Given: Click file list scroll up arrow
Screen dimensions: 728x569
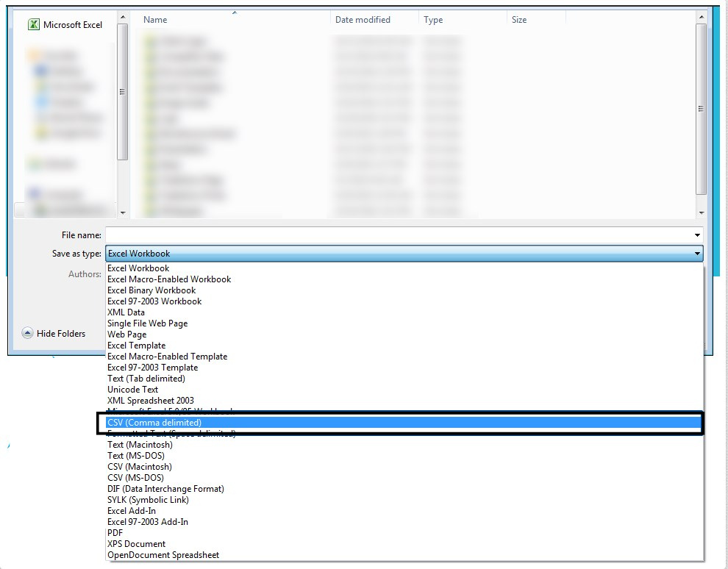Looking at the screenshot, I should (702, 18).
